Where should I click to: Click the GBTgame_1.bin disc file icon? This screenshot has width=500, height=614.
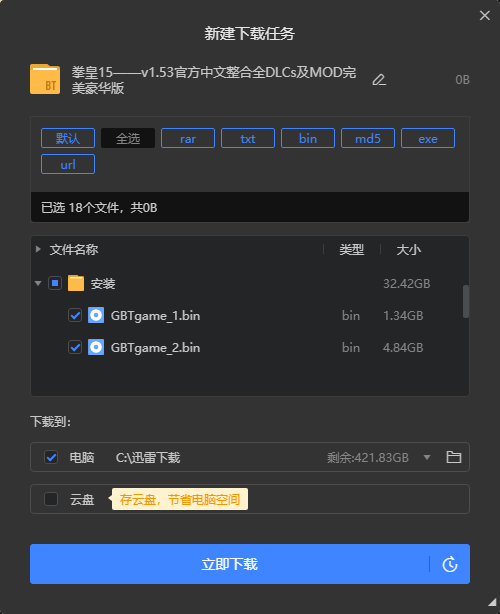point(96,315)
